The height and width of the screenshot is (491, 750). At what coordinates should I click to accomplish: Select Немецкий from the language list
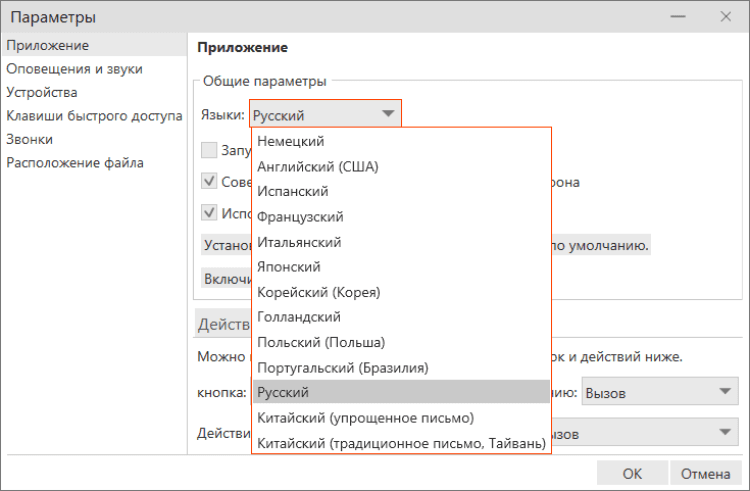tap(291, 141)
